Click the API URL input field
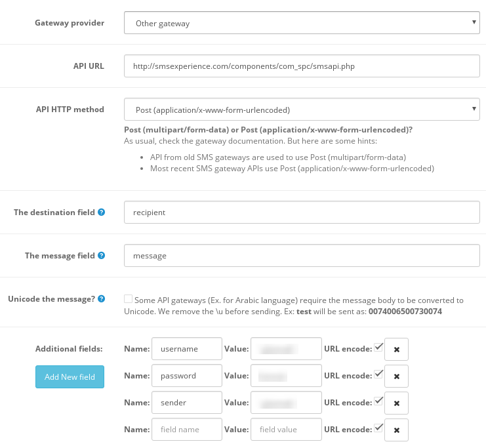 coord(302,66)
